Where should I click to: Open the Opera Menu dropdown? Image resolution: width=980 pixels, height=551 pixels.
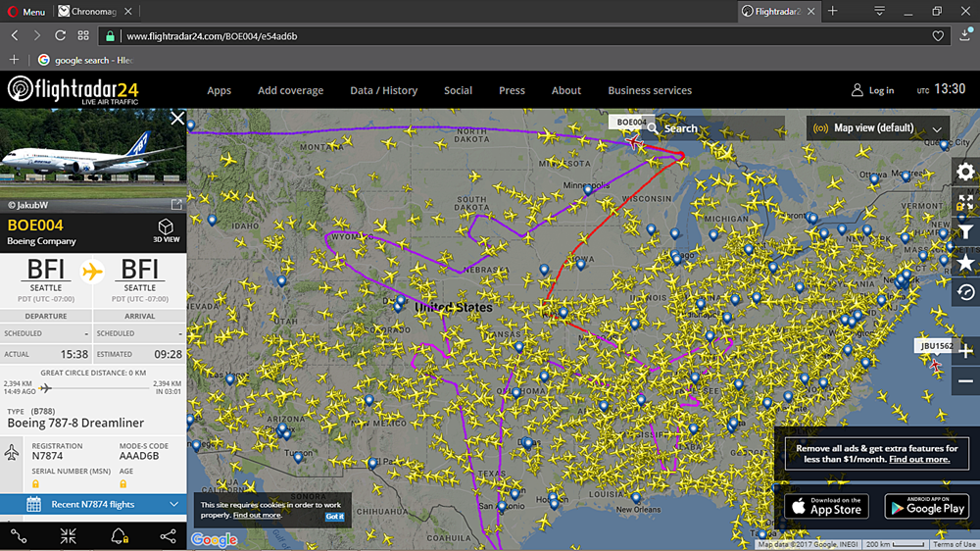[25, 12]
